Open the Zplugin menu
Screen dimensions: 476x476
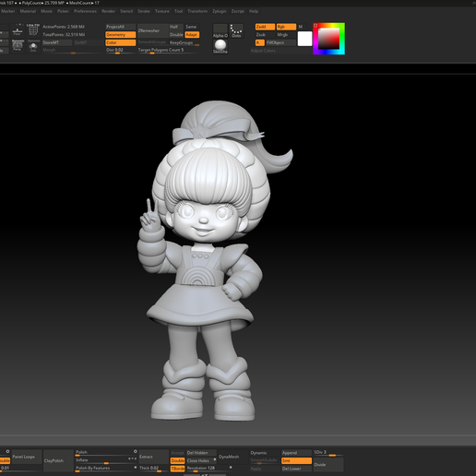[x=220, y=11]
